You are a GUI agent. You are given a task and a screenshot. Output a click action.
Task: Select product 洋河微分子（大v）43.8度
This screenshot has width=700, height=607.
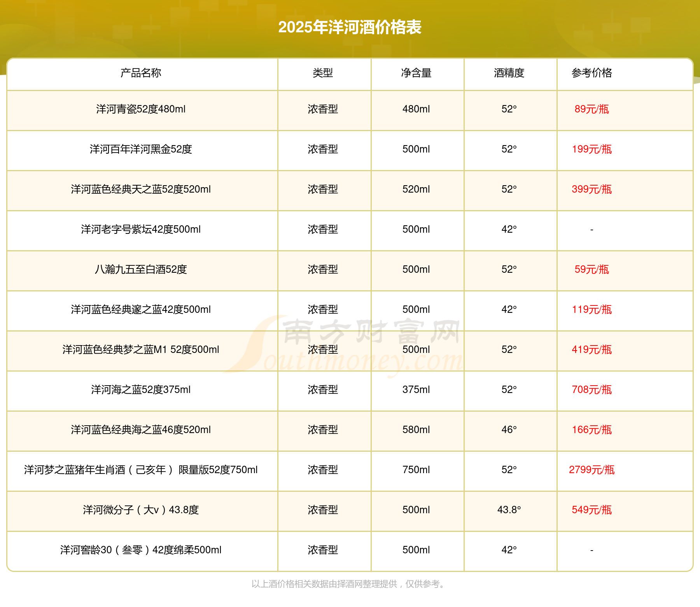tap(141, 510)
